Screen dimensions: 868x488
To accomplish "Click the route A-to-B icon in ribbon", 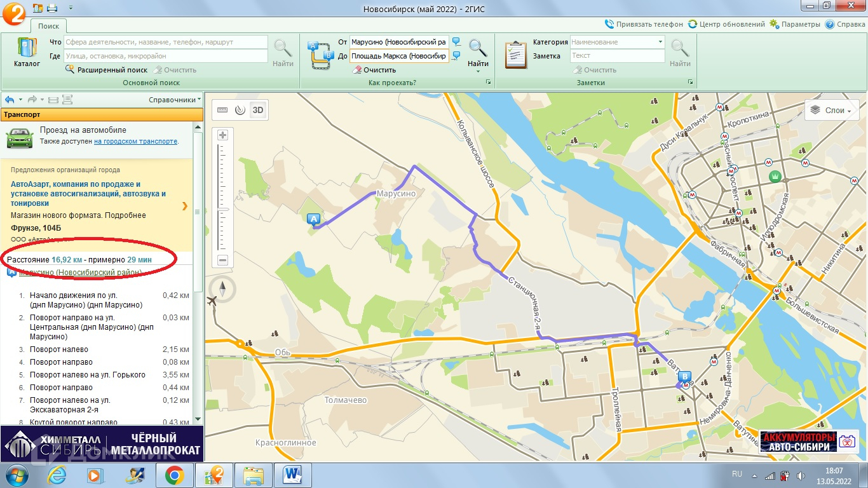I will [320, 55].
